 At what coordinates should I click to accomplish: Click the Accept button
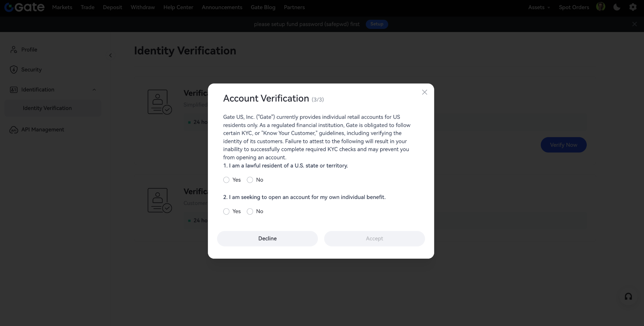[x=374, y=239]
